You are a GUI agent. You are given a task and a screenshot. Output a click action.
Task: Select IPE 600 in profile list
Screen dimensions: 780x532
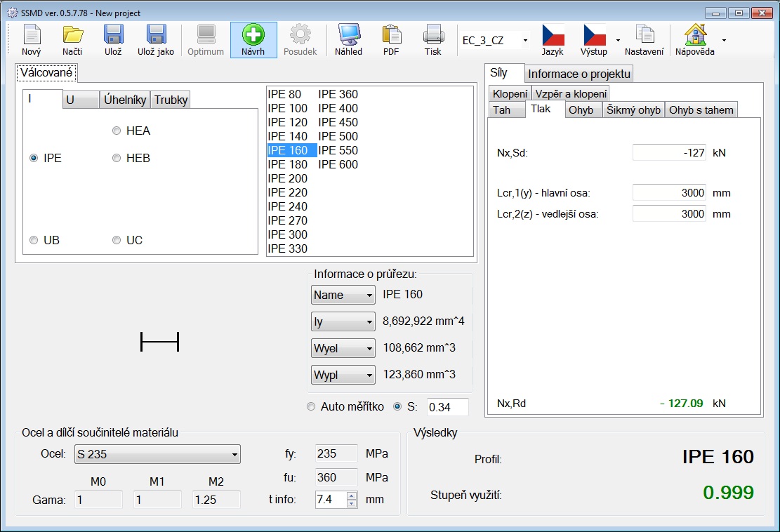(x=338, y=164)
